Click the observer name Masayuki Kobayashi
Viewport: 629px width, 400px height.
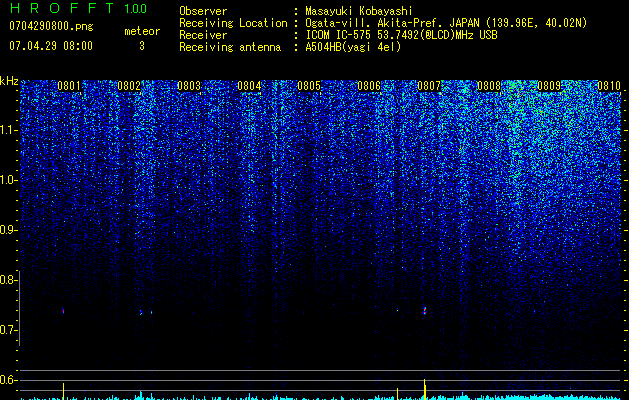coord(359,11)
